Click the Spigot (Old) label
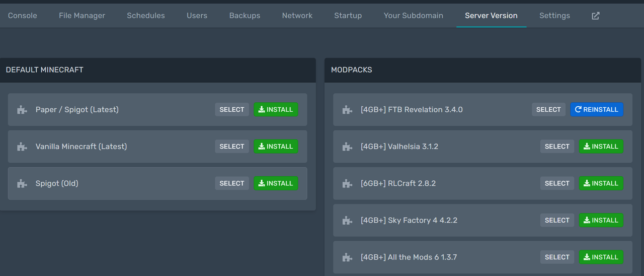Screen dimensions: 644x276 coord(57,183)
